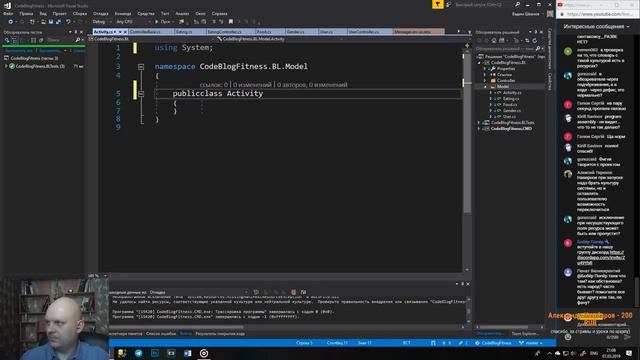Click the Solution Explorer home icon

pos(494,40)
